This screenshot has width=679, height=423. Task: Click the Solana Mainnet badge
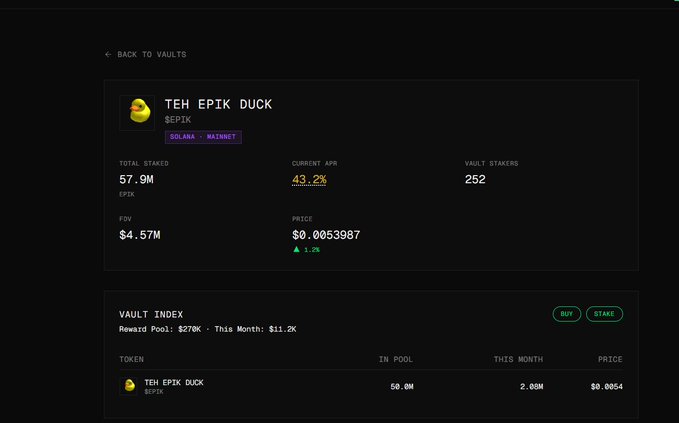tap(203, 137)
